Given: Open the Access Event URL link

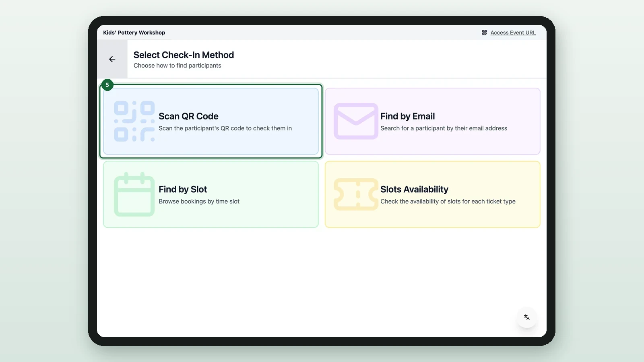Looking at the screenshot, I should (513, 33).
